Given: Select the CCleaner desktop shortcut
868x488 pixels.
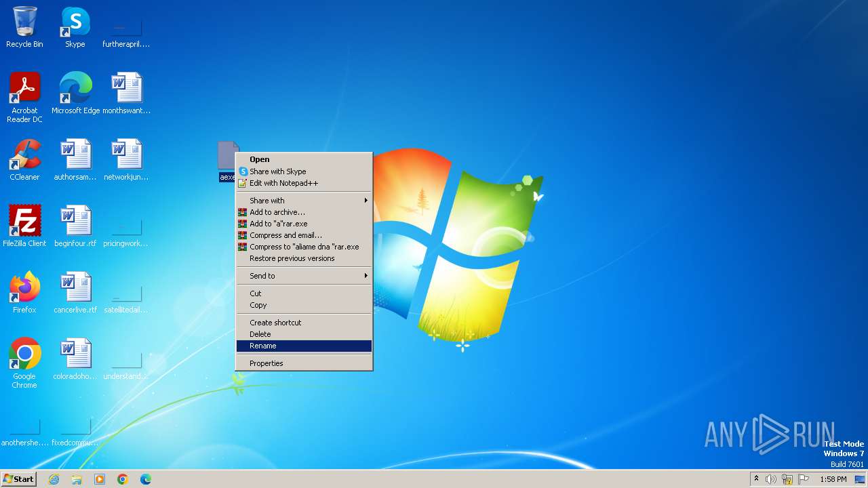Looking at the screenshot, I should (x=24, y=160).
